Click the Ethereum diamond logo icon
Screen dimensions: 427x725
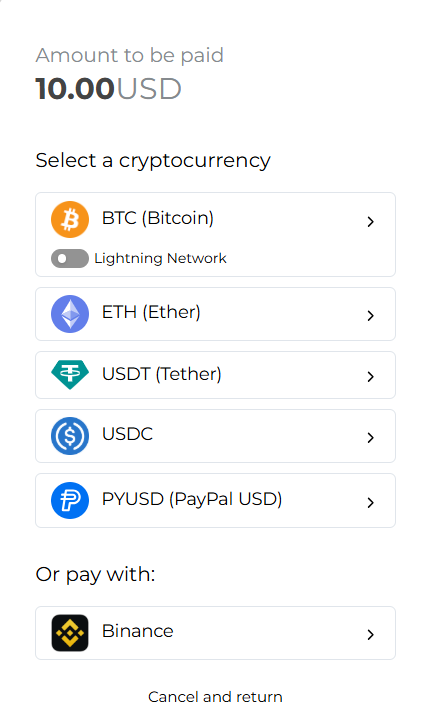[x=70, y=314]
